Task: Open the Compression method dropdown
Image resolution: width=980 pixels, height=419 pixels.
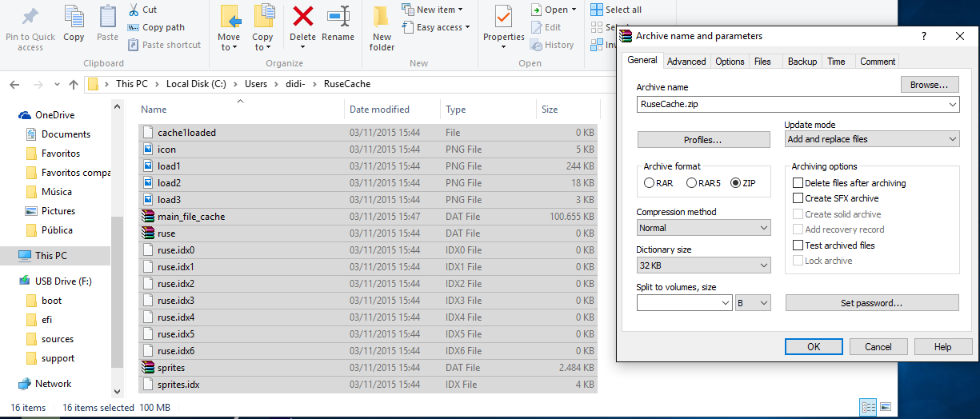Action: point(704,228)
